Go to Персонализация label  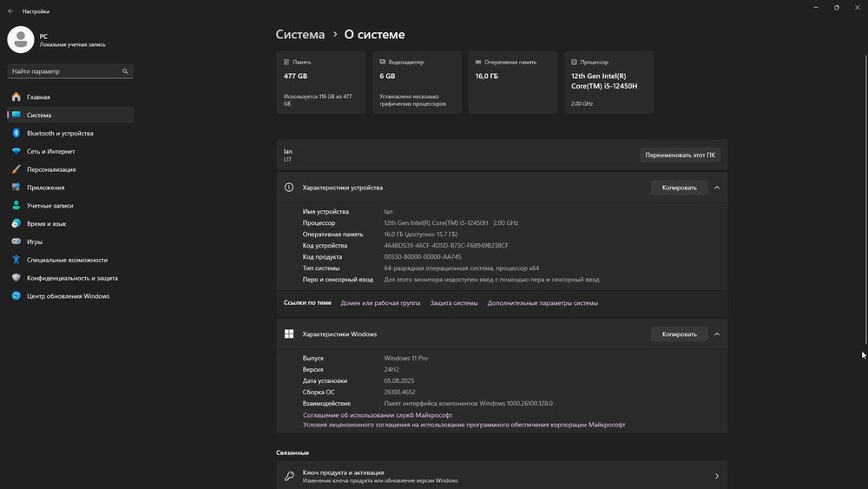pyautogui.click(x=51, y=169)
